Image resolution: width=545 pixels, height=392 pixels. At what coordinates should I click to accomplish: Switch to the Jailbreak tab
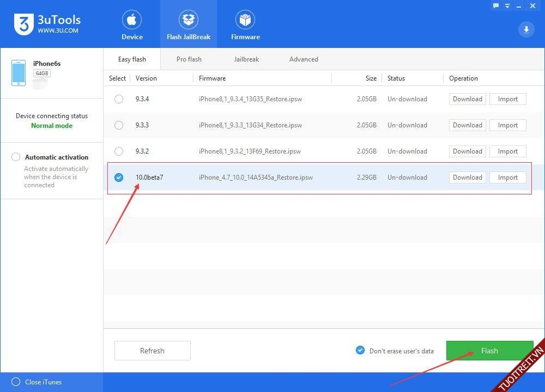coord(246,59)
